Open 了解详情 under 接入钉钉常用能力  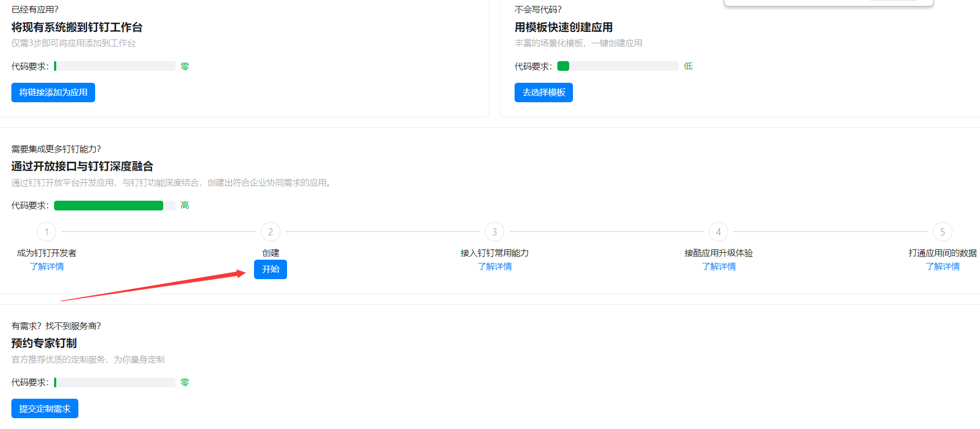click(495, 267)
